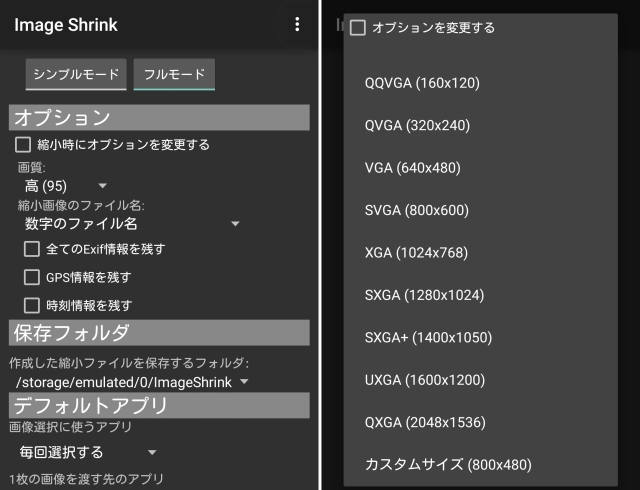The width and height of the screenshot is (640, 490).
Task: Select QQVGA (160x120) size
Action: 480,83
